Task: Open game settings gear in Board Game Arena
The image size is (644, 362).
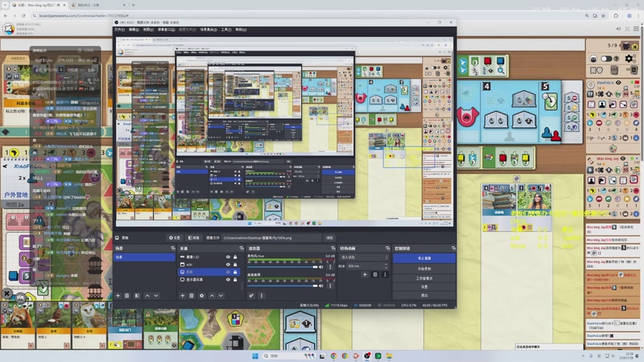Action: [629, 59]
